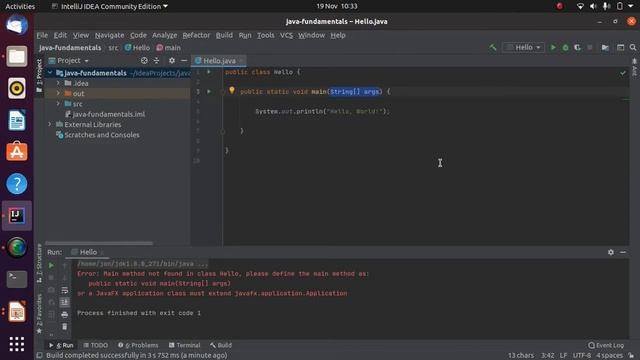Click the print icon in Run panel
This screenshot has height=360, width=640.
point(64,315)
